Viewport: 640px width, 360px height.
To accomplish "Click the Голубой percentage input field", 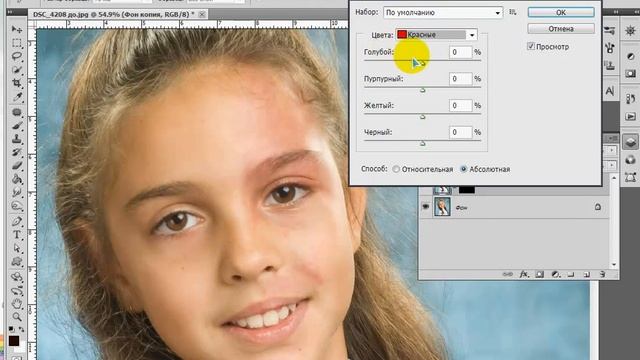I will (x=460, y=52).
